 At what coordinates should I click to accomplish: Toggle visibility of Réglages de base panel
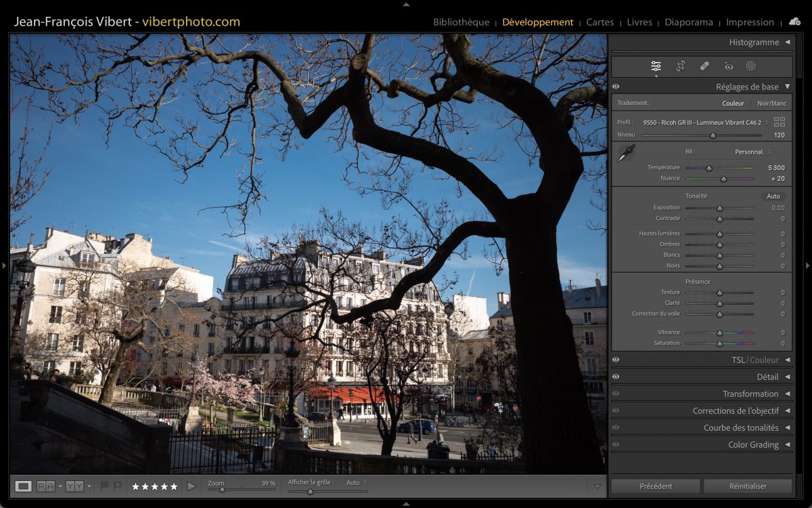tap(616, 87)
